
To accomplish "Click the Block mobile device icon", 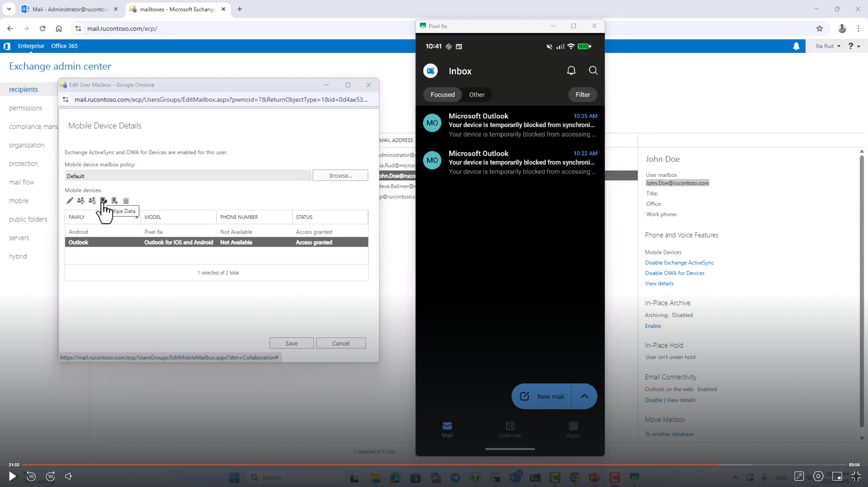I will click(x=92, y=201).
